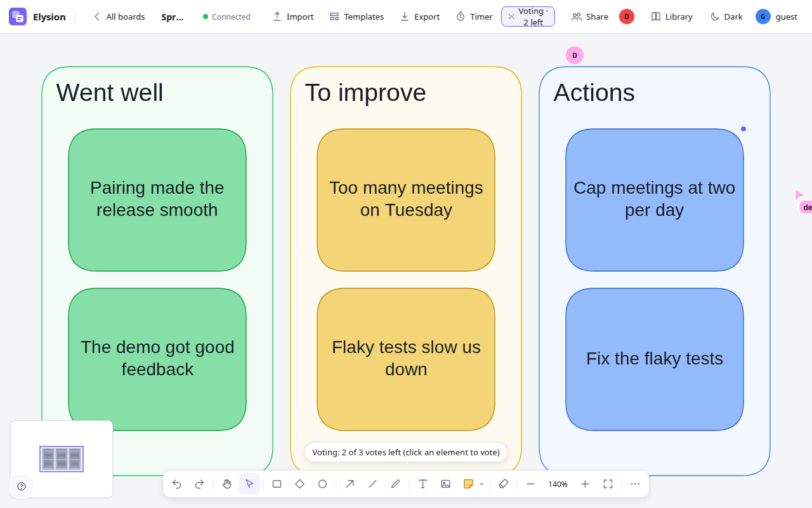The height and width of the screenshot is (508, 812).
Task: Click the Went well column heading
Action: pos(110,93)
